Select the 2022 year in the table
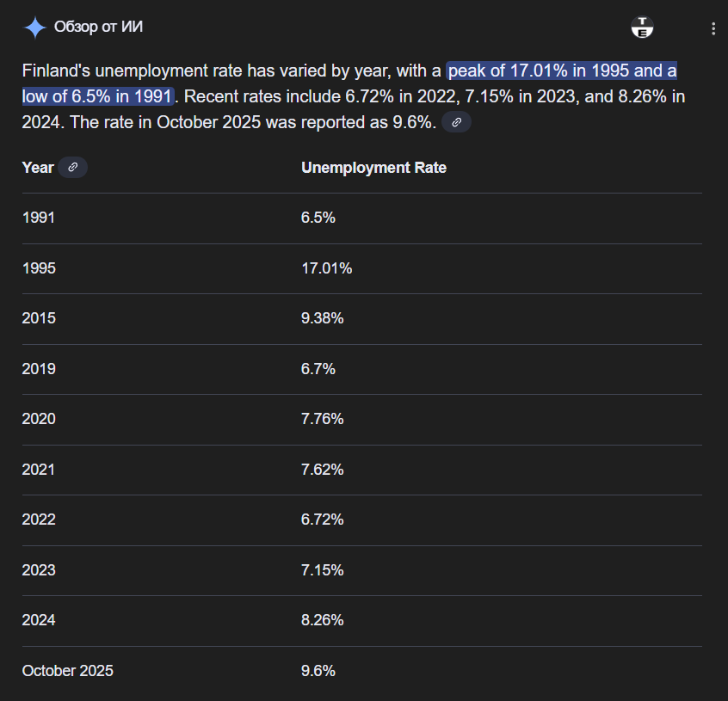728x701 pixels. pyautogui.click(x=39, y=520)
